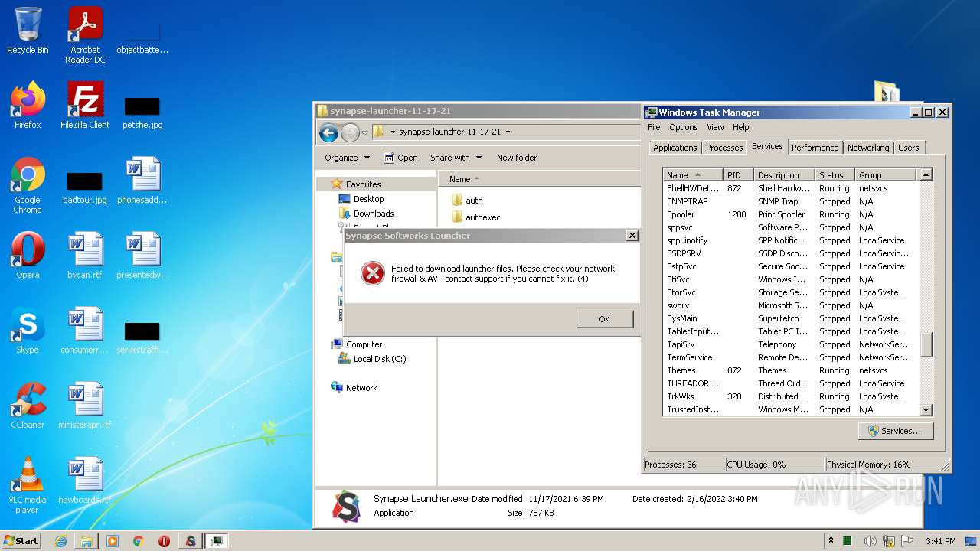Screen dimensions: 980x551
Task: Open the auth folder
Action: 467,201
